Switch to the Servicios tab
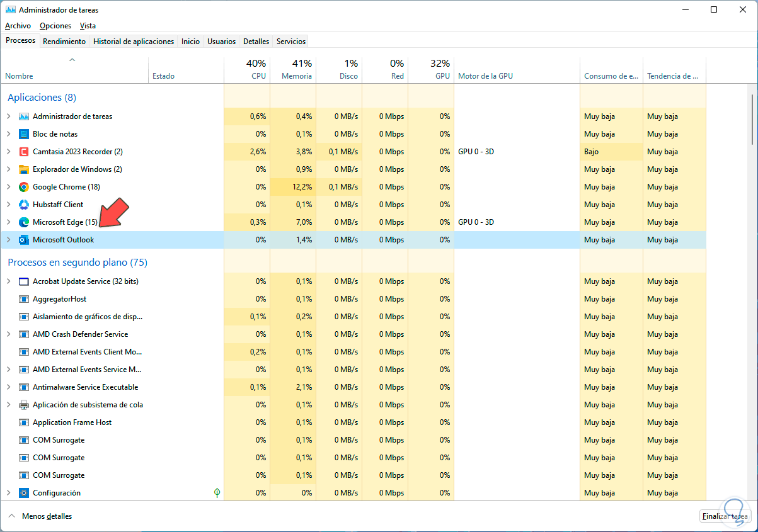This screenshot has height=532, width=758. point(290,42)
